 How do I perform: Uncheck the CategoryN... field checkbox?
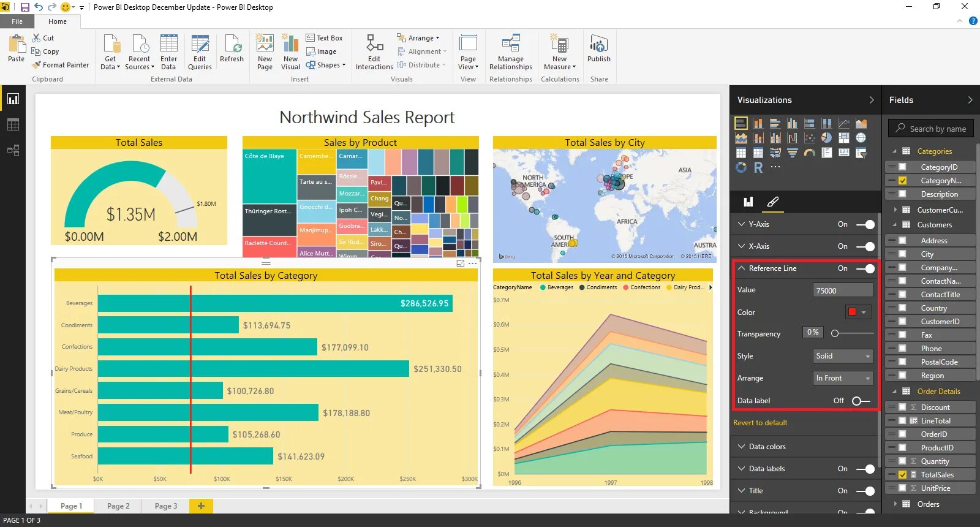(902, 181)
